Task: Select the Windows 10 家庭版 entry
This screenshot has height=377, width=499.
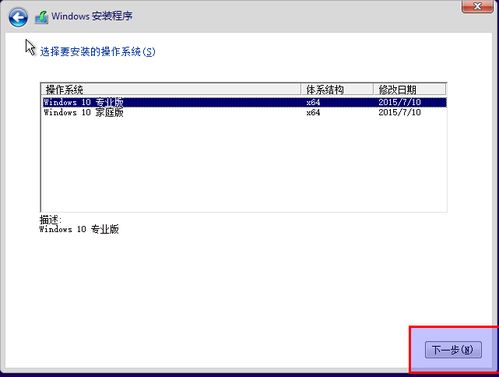Action: click(244, 112)
